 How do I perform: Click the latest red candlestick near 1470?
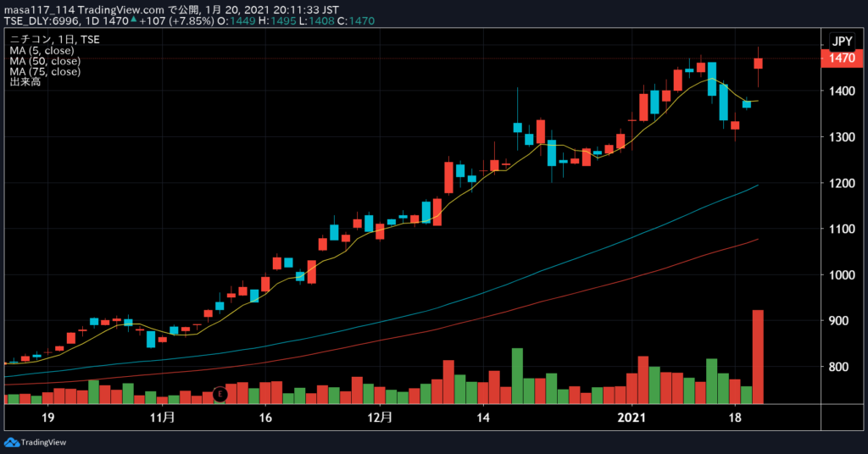[x=758, y=63]
